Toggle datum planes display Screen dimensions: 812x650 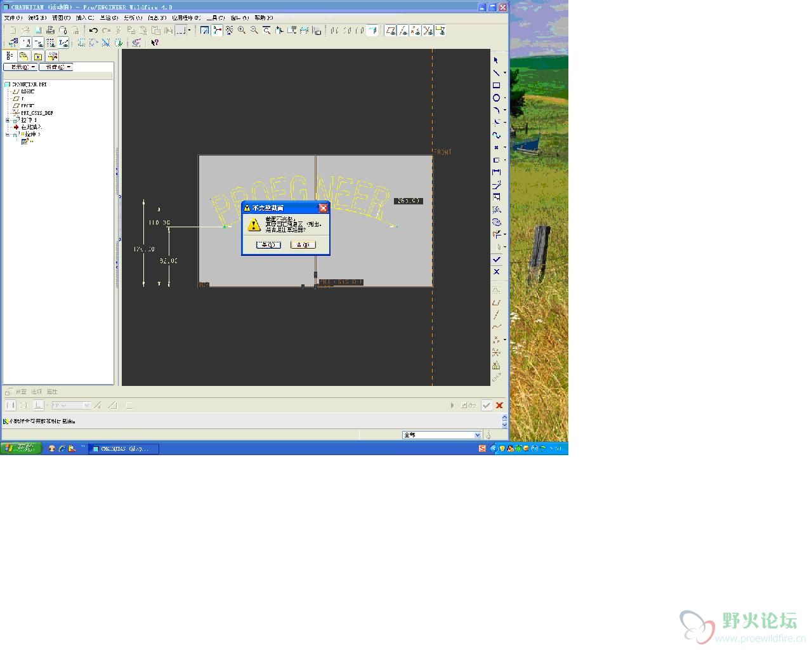point(391,30)
